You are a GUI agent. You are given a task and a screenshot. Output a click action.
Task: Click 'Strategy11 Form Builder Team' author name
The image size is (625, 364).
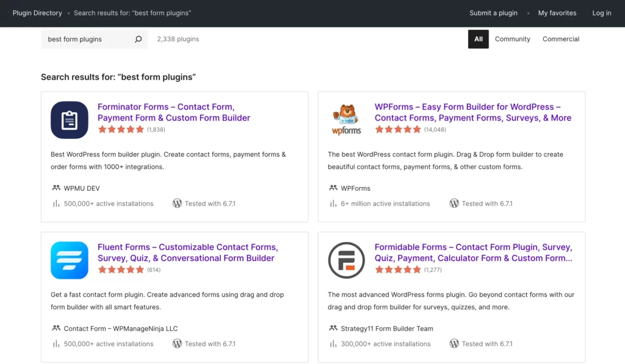coord(386,329)
